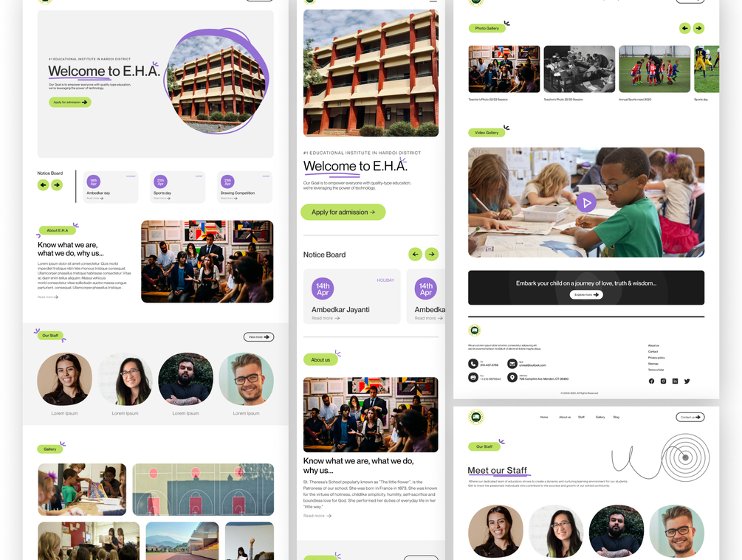Image resolution: width=742 pixels, height=560 pixels.
Task: Play the Video Gallery classroom video
Action: [x=585, y=202]
